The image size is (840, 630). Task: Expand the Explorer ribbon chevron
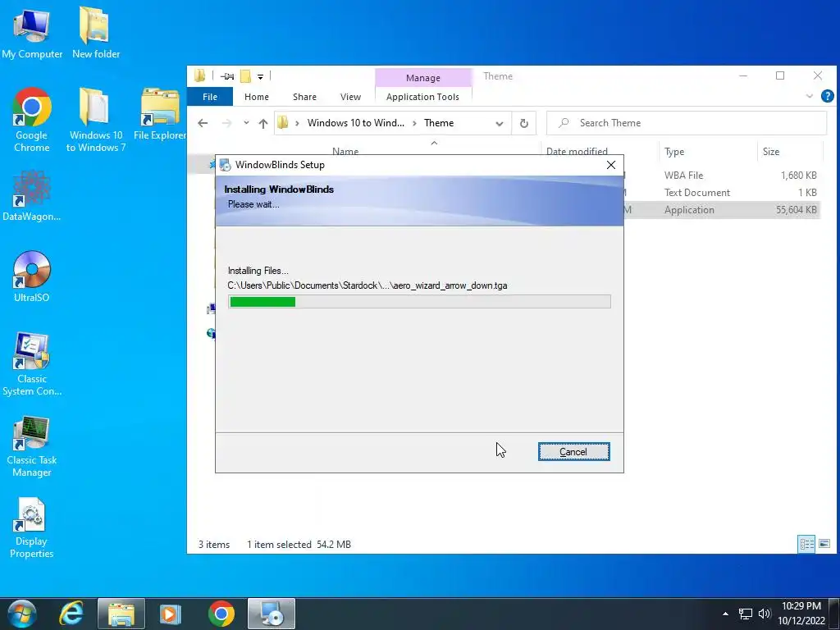pyautogui.click(x=810, y=97)
